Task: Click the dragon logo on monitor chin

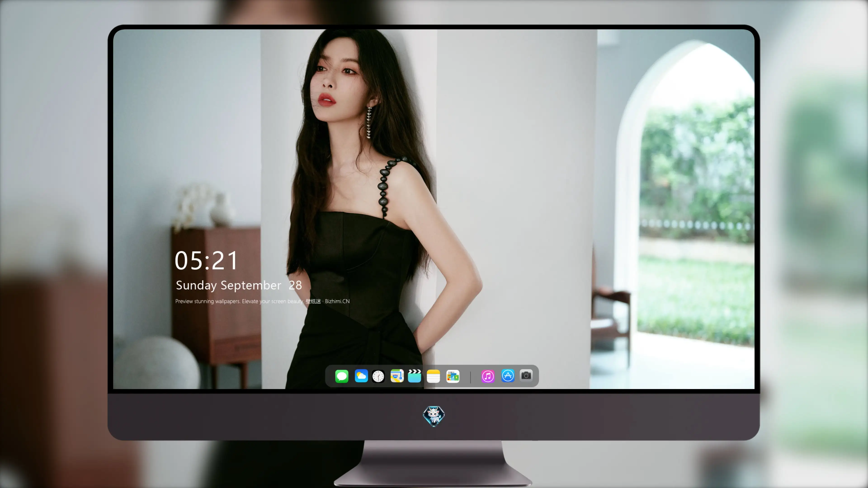Action: click(x=434, y=416)
